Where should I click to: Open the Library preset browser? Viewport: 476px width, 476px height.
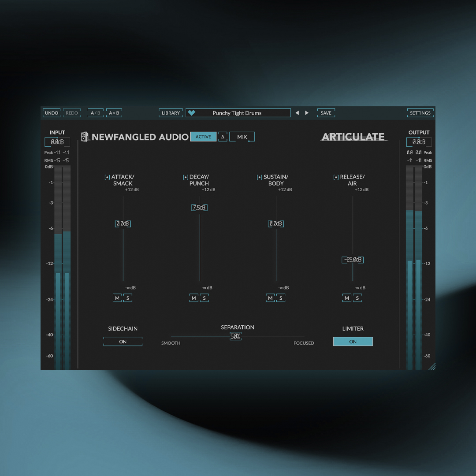click(x=171, y=113)
